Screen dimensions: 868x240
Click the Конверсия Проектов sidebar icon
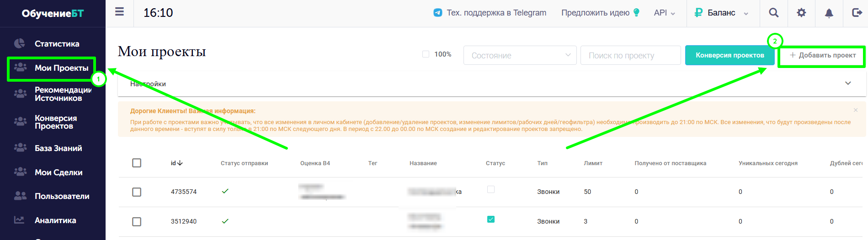(x=20, y=121)
